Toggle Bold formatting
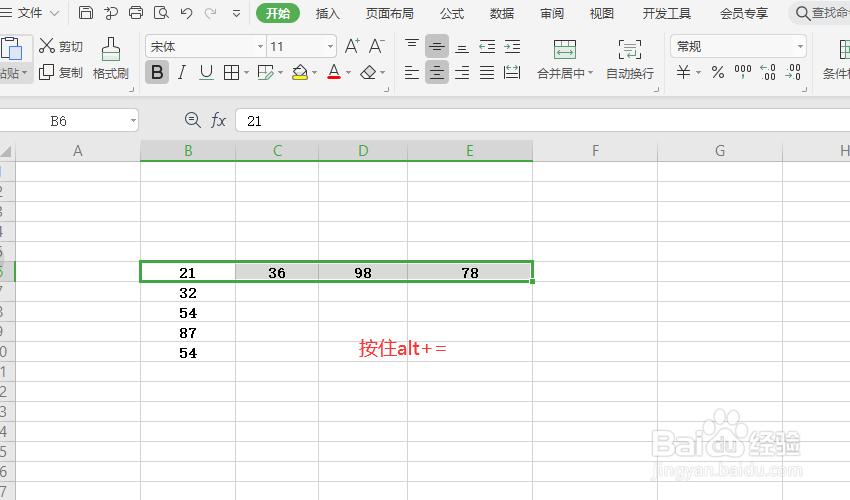The width and height of the screenshot is (850, 500). [157, 72]
